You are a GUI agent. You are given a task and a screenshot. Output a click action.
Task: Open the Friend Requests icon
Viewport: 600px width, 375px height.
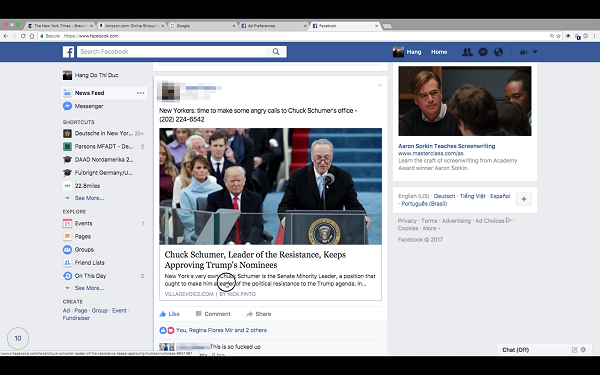point(467,52)
